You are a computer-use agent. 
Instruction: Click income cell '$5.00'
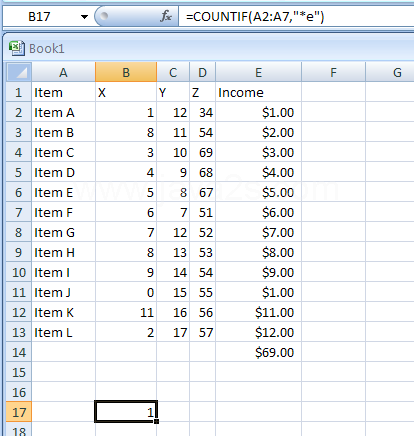tap(258, 192)
